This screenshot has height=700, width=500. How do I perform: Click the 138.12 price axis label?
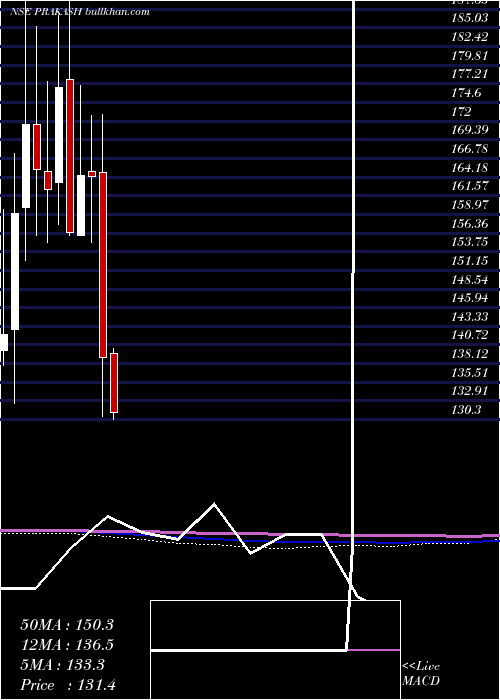(470, 353)
